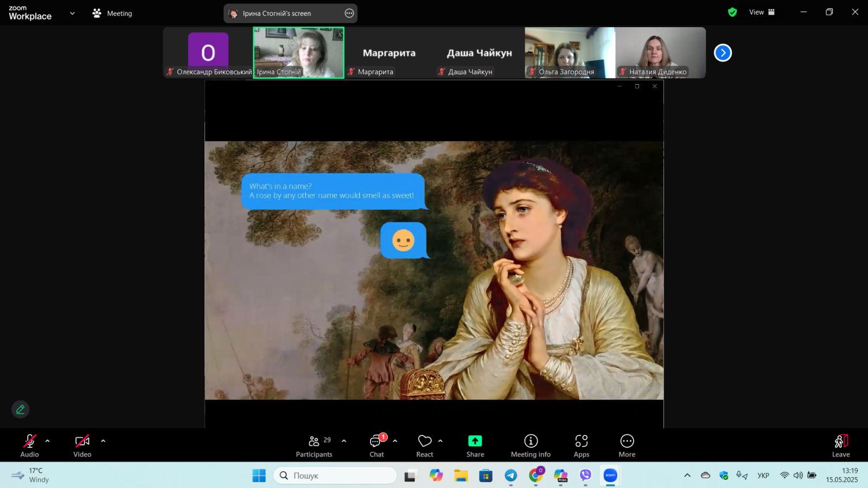Expand the Zoom Workplace dropdown chevron
Image resolution: width=868 pixels, height=488 pixels.
click(x=72, y=13)
